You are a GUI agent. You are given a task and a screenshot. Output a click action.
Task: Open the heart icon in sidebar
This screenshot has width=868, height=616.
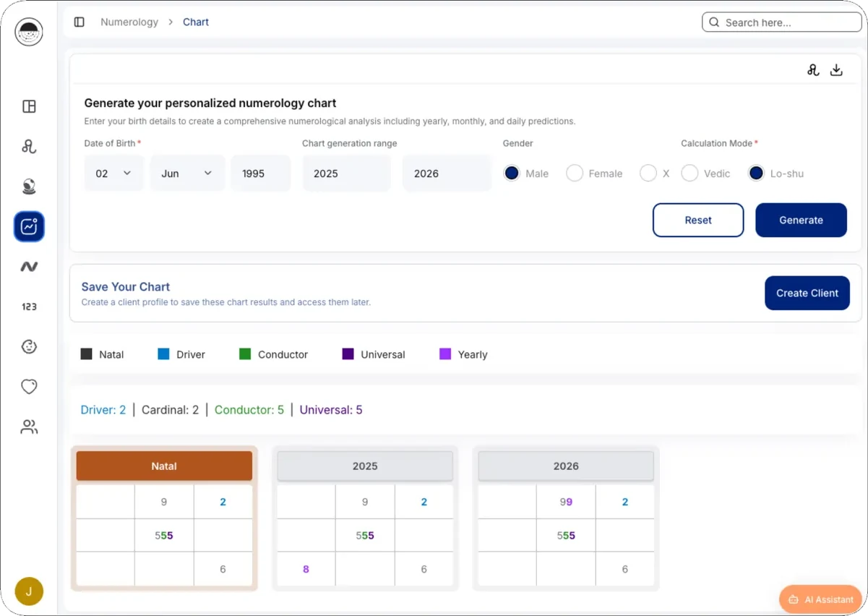(29, 387)
